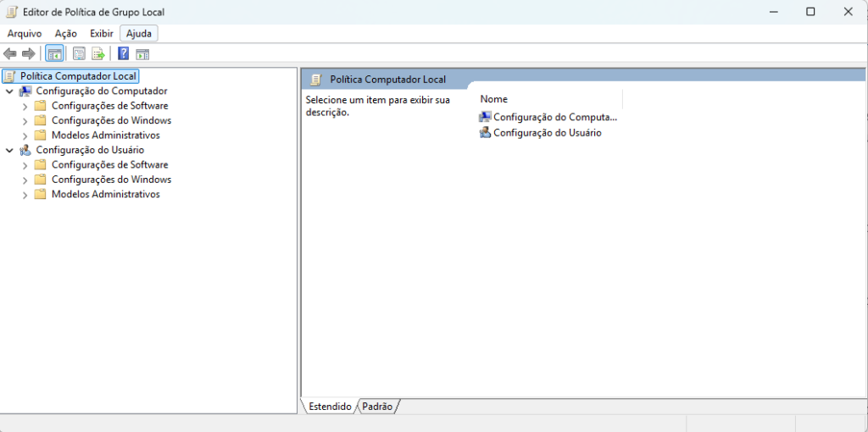Click folder icon of Modelos Administrativos under Usuário
The width and height of the screenshot is (868, 432).
40,194
